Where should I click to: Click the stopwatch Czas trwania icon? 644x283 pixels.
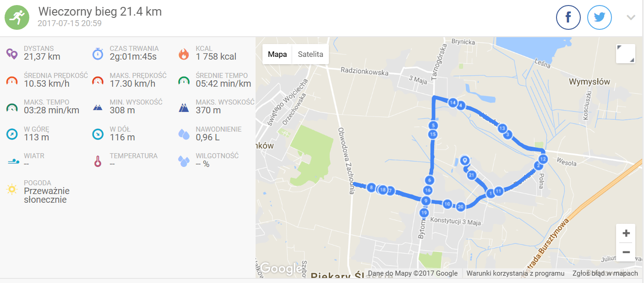[x=98, y=54]
